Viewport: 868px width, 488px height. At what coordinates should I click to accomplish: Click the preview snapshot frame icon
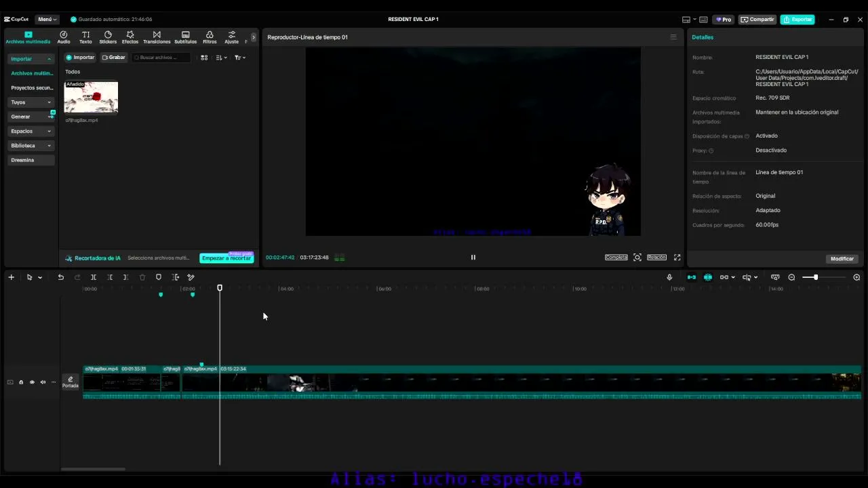coord(637,258)
